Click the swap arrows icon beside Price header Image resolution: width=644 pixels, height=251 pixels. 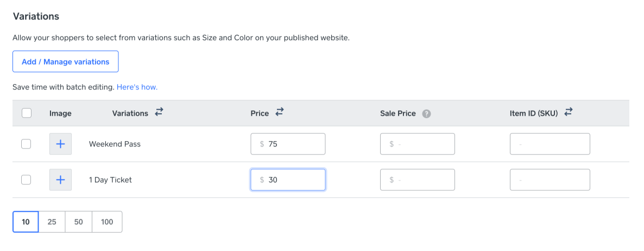pos(279,112)
